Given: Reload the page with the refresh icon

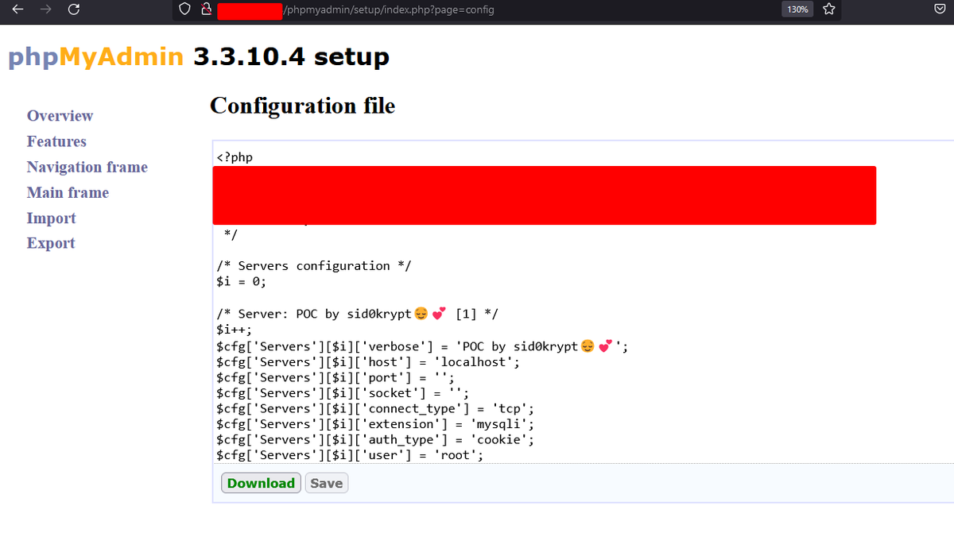Looking at the screenshot, I should [x=74, y=10].
